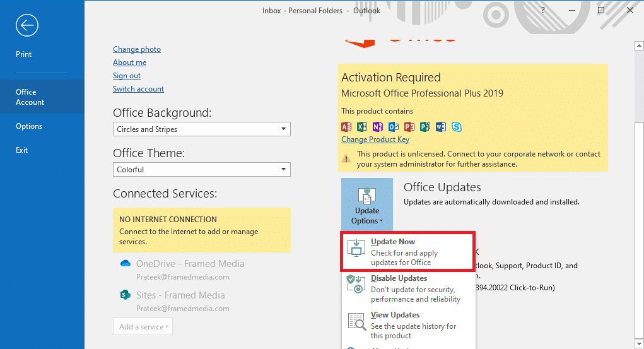This screenshot has height=349, width=644.
Task: Click the Change Product Key link
Action: (x=375, y=139)
